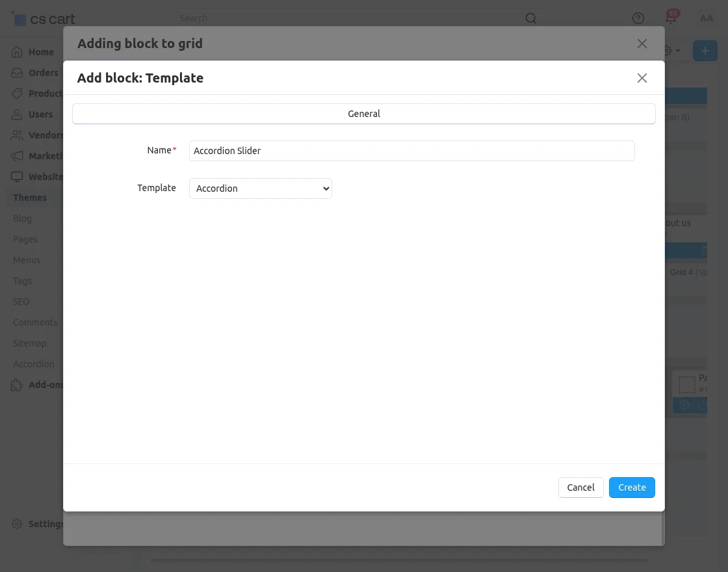Open the Marketing megaphone icon
The height and width of the screenshot is (572, 728).
click(17, 155)
